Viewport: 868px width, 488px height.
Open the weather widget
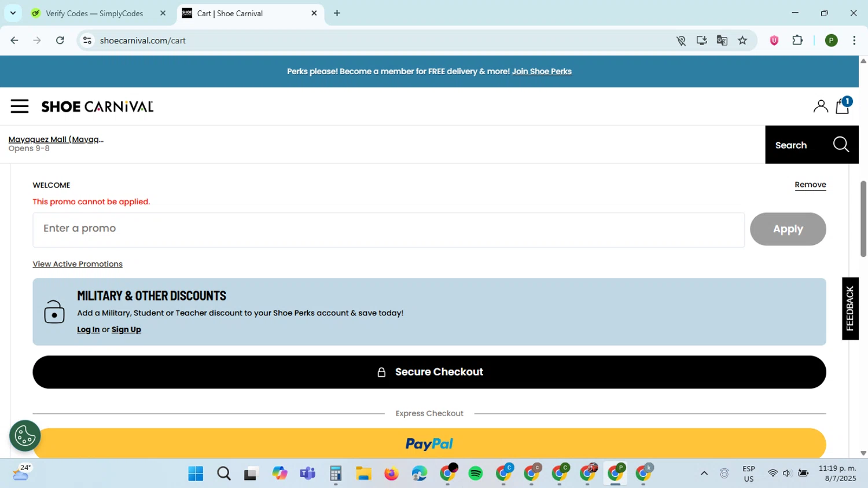click(22, 473)
